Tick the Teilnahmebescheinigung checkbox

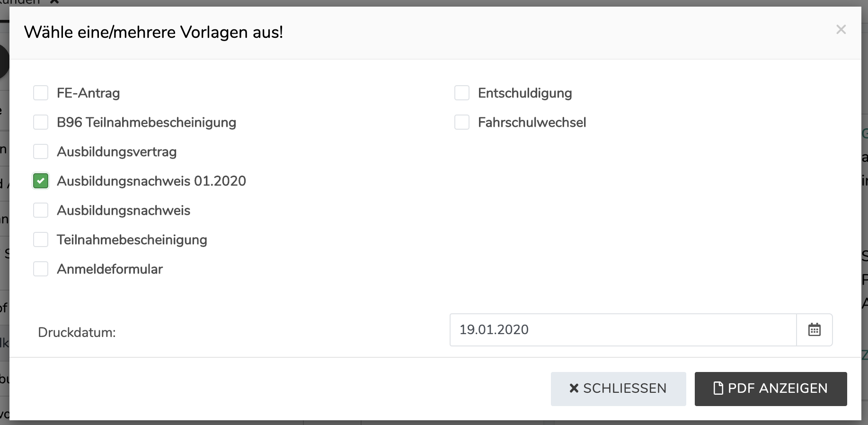[x=41, y=240]
